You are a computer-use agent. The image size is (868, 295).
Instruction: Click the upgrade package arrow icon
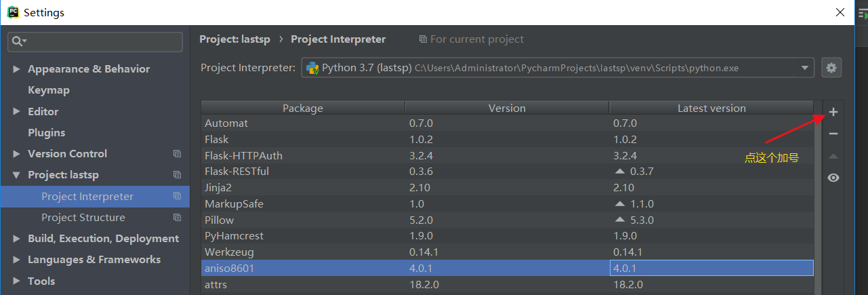833,156
